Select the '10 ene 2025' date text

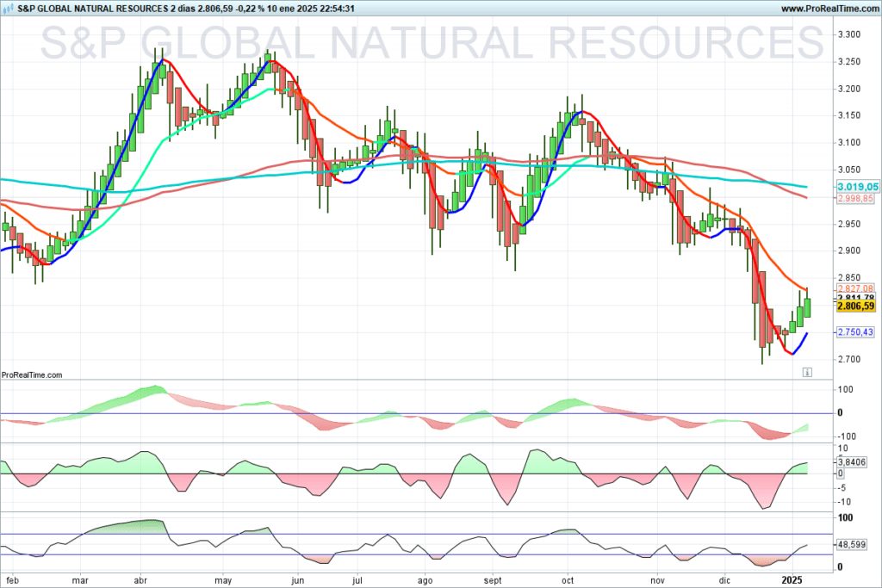click(291, 9)
